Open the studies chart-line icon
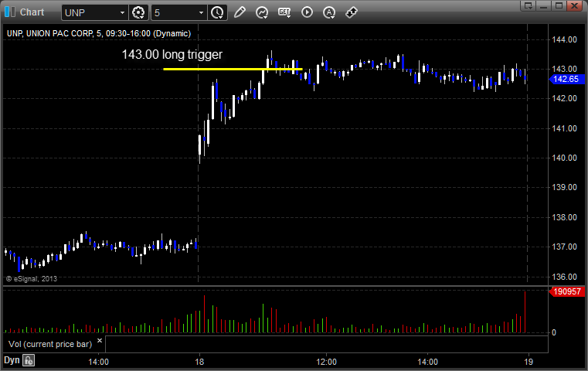The height and width of the screenshot is (371, 588). [x=262, y=12]
